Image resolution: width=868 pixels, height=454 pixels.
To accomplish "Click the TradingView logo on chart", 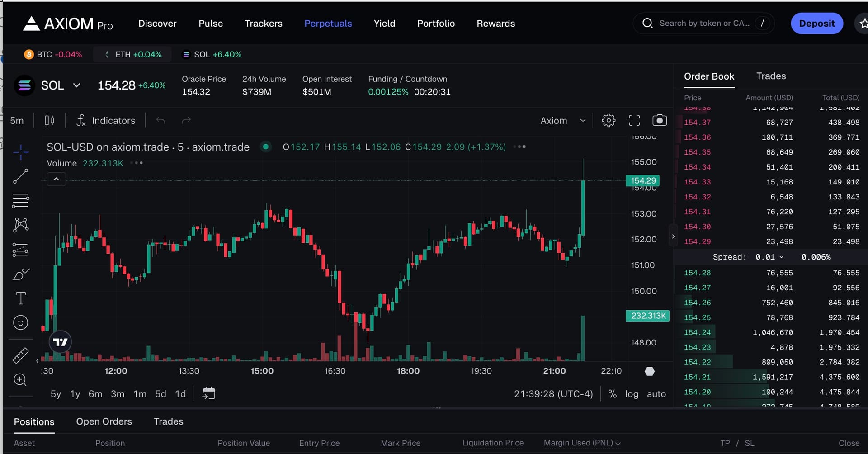I will (x=60, y=342).
